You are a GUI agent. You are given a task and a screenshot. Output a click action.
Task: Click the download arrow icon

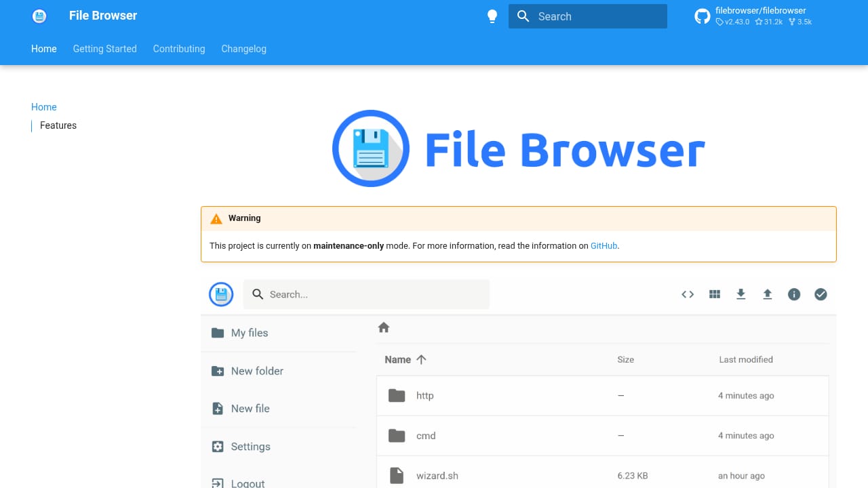741,294
